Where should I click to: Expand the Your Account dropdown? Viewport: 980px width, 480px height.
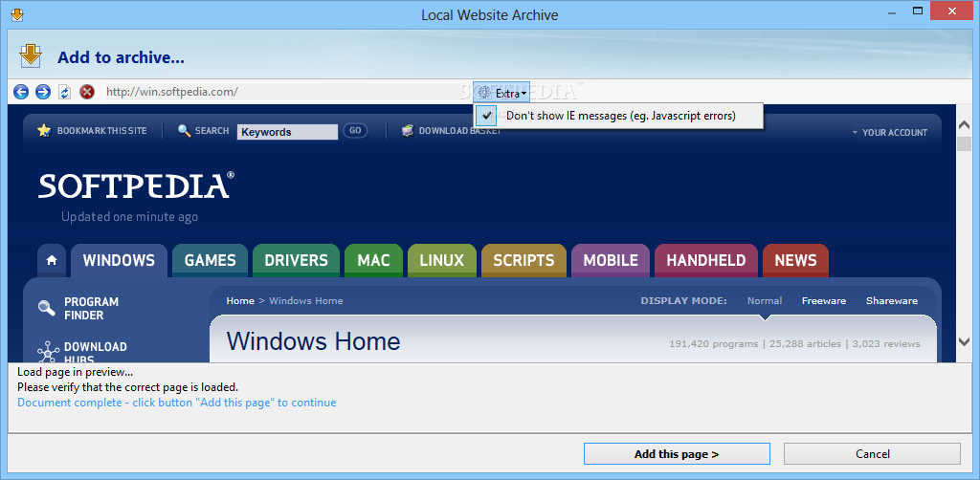click(x=889, y=132)
